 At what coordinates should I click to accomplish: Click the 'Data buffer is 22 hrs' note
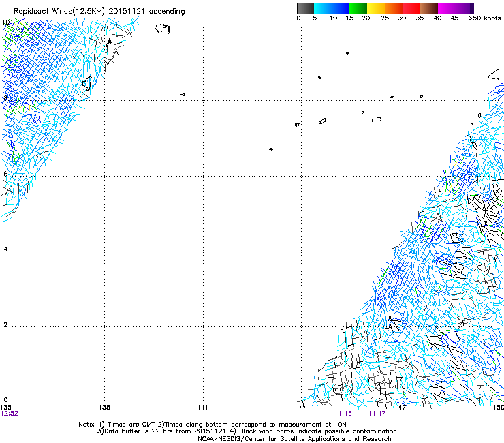[247, 431]
